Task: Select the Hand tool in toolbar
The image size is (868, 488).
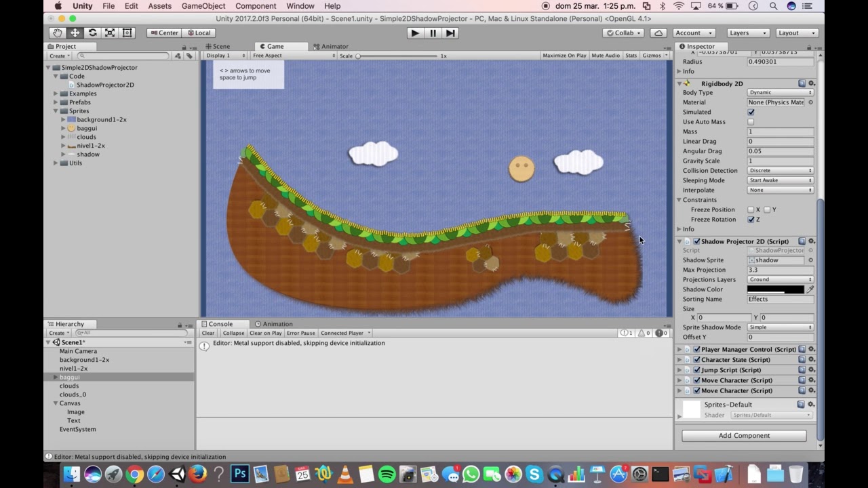Action: tap(58, 33)
